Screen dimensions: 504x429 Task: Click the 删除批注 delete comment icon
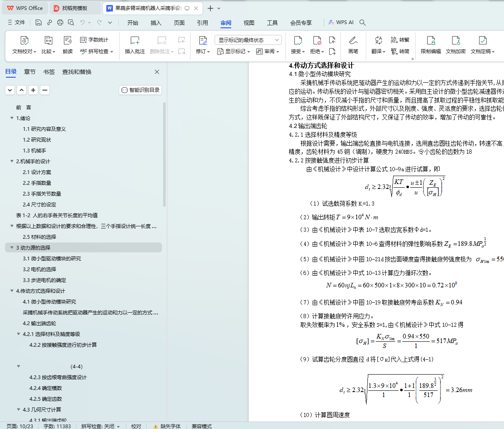pyautogui.click(x=162, y=40)
